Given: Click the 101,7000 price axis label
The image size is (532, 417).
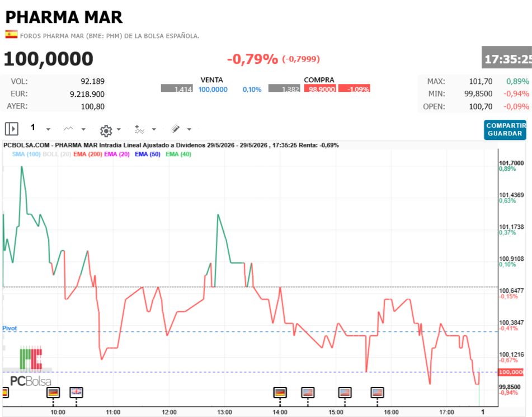Looking at the screenshot, I should tap(511, 163).
